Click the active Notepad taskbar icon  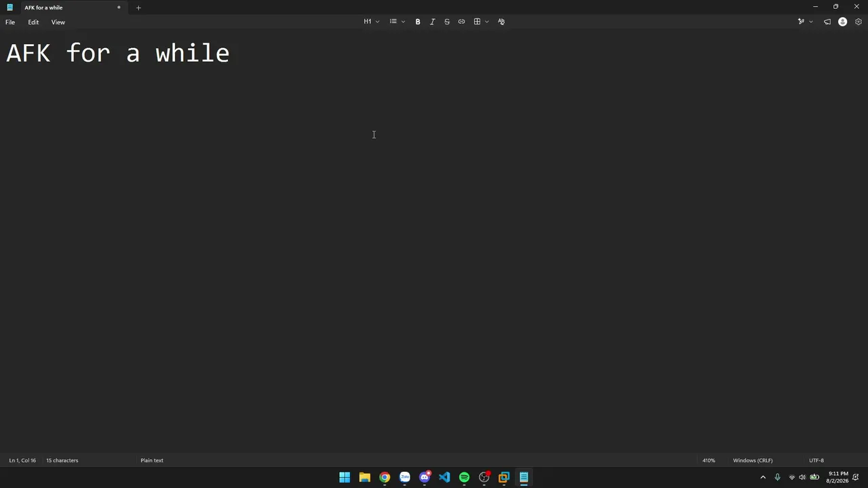(524, 477)
